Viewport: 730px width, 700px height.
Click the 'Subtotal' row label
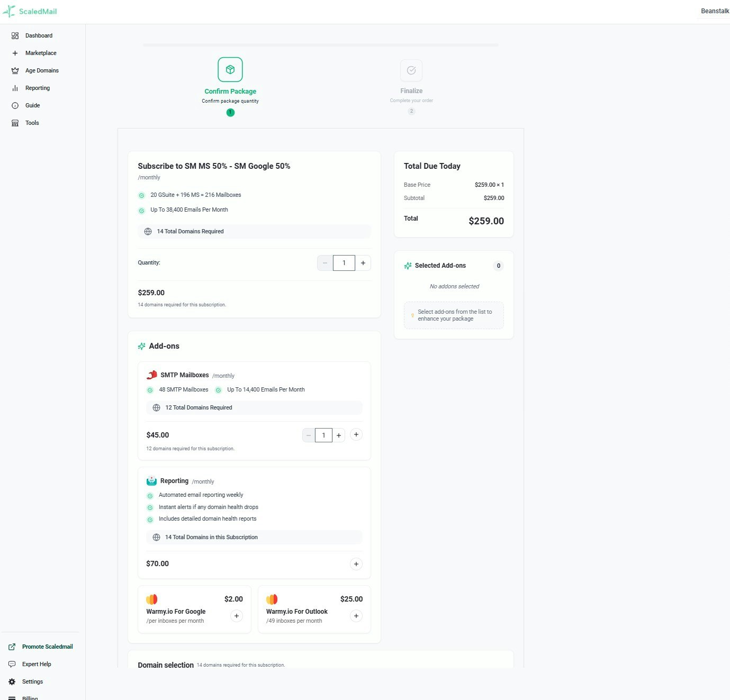pos(414,198)
